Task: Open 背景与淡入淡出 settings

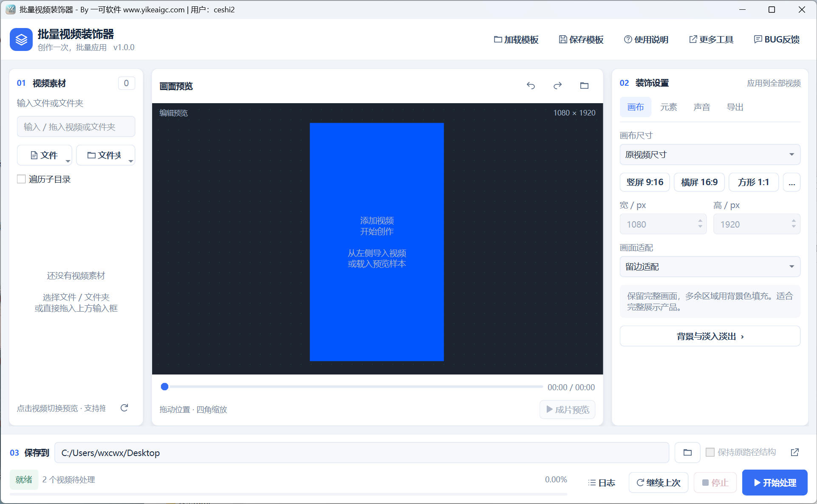Action: click(x=710, y=336)
